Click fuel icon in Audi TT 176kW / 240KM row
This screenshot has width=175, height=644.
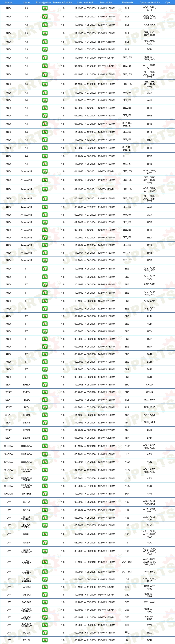coord(45,331)
